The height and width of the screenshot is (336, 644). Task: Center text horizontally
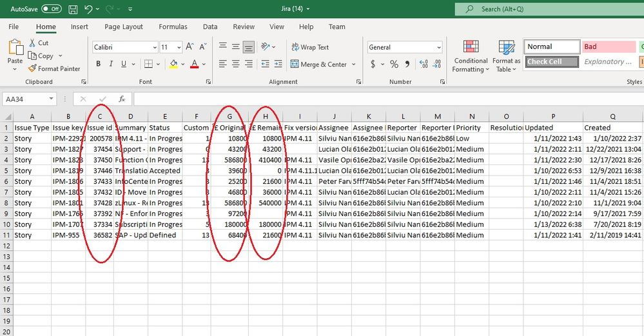point(236,64)
